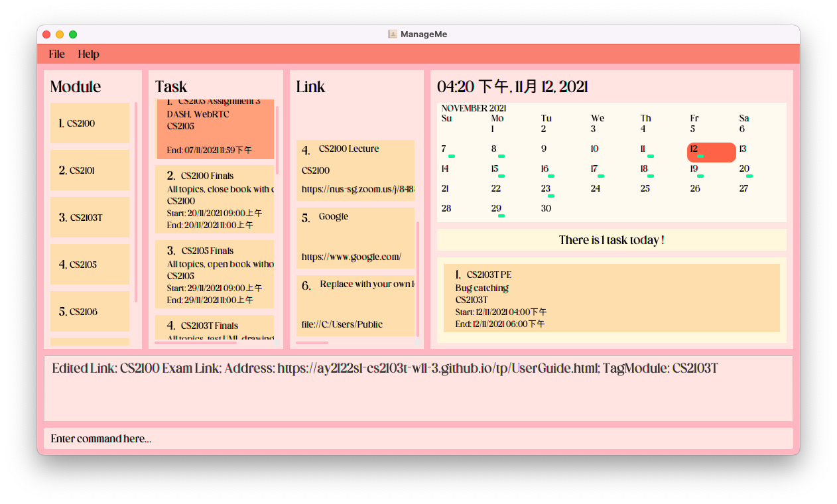Image resolution: width=837 pixels, height=504 pixels.
Task: Select November 17 in calendar
Action: coord(594,169)
